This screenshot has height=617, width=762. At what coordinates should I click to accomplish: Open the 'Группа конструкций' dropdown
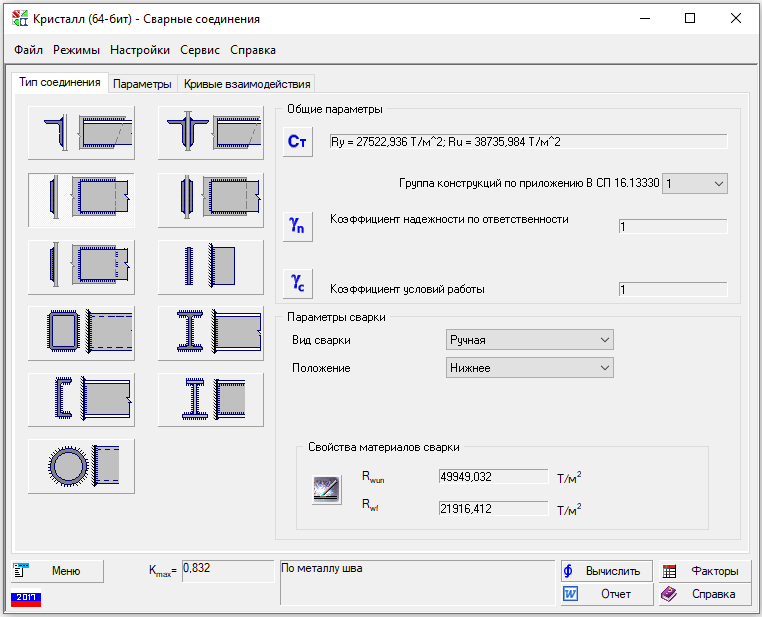point(695,184)
